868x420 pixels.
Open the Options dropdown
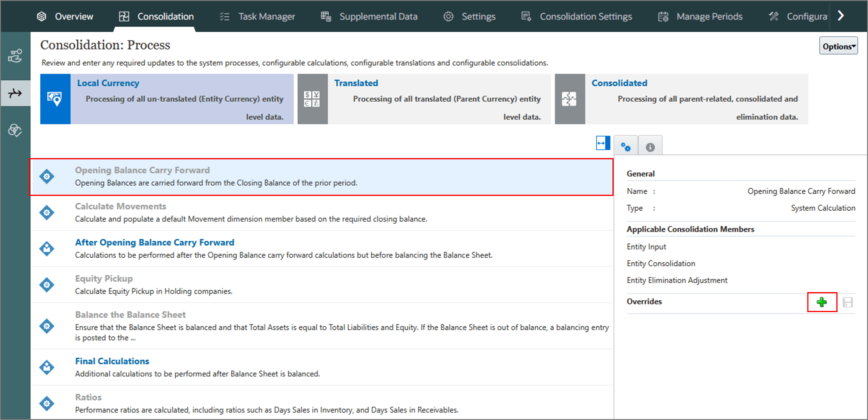(838, 46)
